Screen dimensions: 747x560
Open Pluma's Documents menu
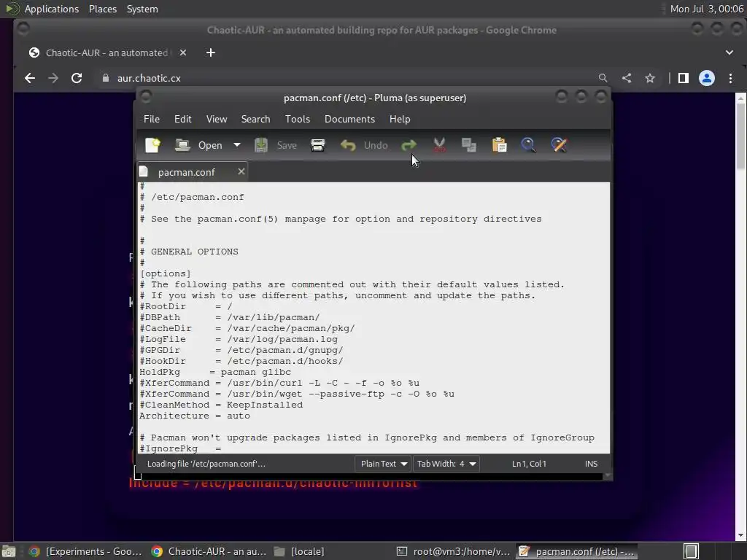point(349,119)
